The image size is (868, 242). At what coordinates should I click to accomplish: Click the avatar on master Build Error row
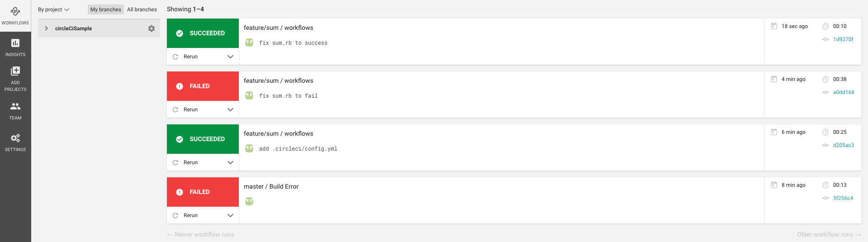point(249,201)
